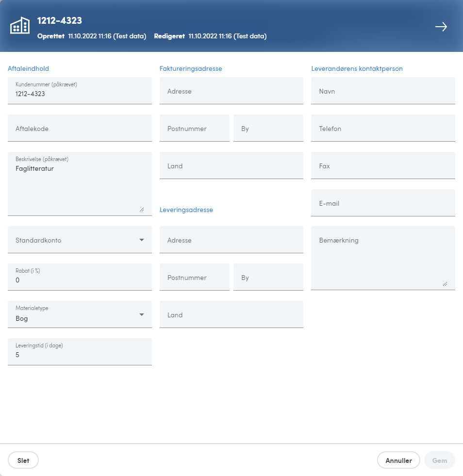The height and width of the screenshot is (476, 463).
Task: Expand the Standardkonto dropdown arrow
Action: [x=142, y=240]
